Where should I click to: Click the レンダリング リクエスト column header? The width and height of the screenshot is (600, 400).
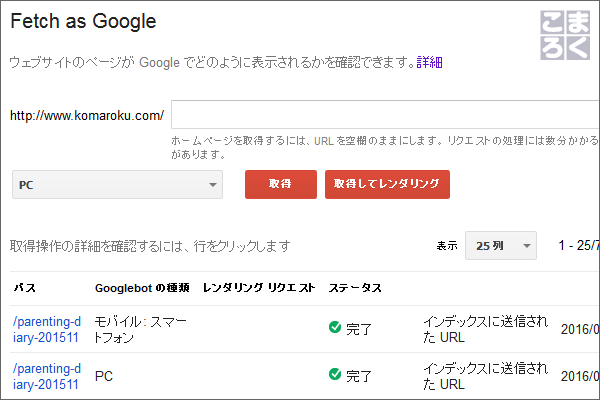click(x=259, y=288)
